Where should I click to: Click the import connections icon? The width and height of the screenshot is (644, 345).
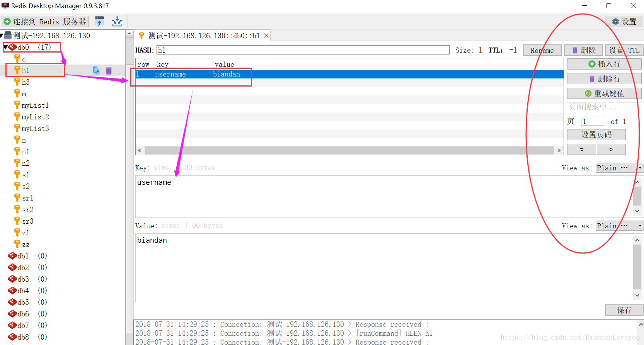coord(99,21)
